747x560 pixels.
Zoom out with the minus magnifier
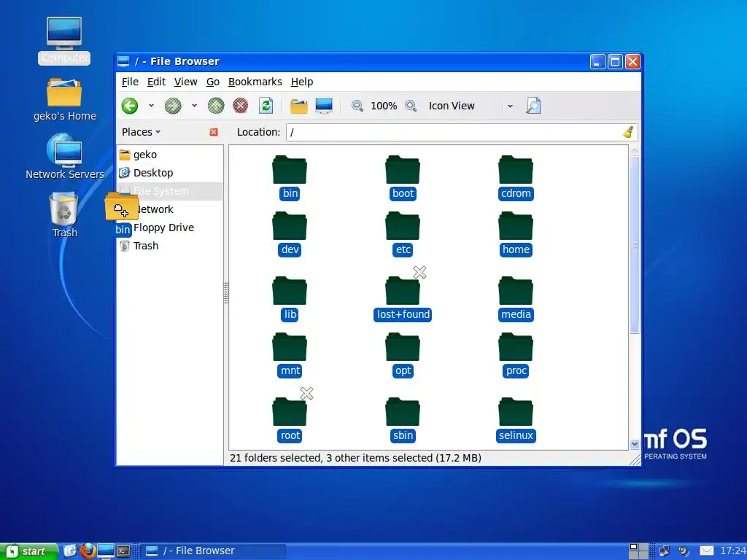coord(357,106)
